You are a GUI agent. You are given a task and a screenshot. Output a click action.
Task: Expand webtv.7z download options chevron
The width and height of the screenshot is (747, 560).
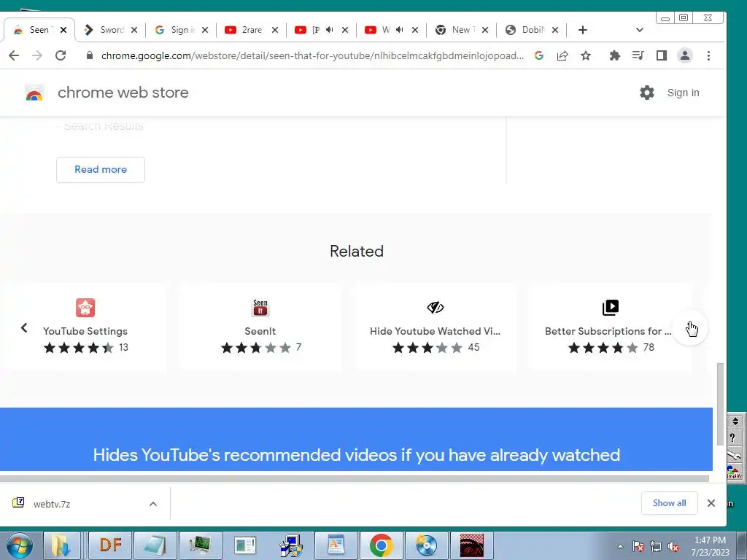pyautogui.click(x=153, y=504)
